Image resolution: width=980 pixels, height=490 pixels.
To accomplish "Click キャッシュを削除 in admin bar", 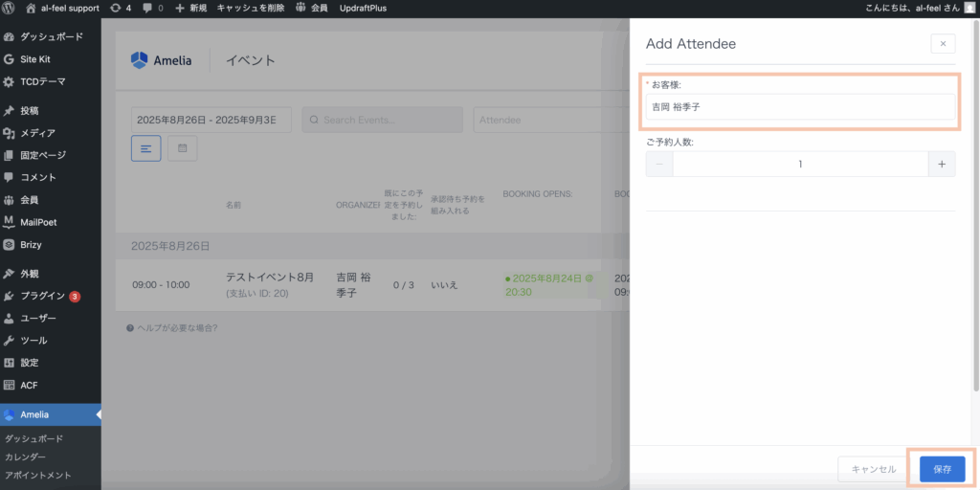I will 251,8.
